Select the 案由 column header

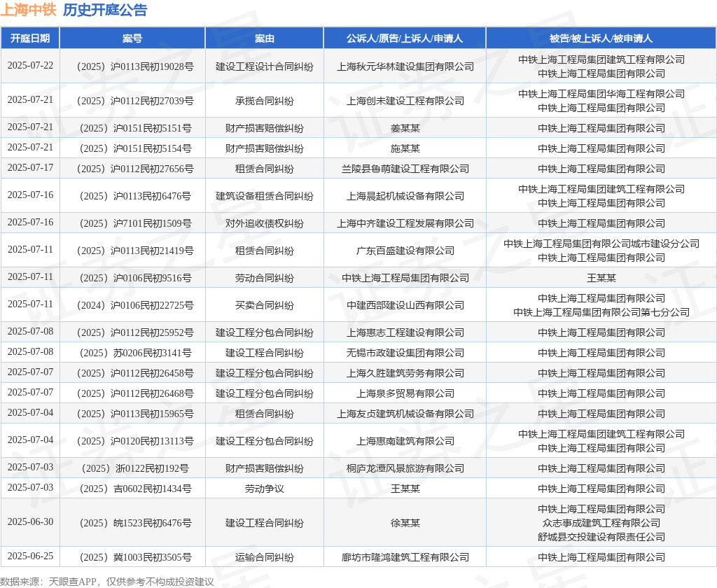(x=264, y=38)
